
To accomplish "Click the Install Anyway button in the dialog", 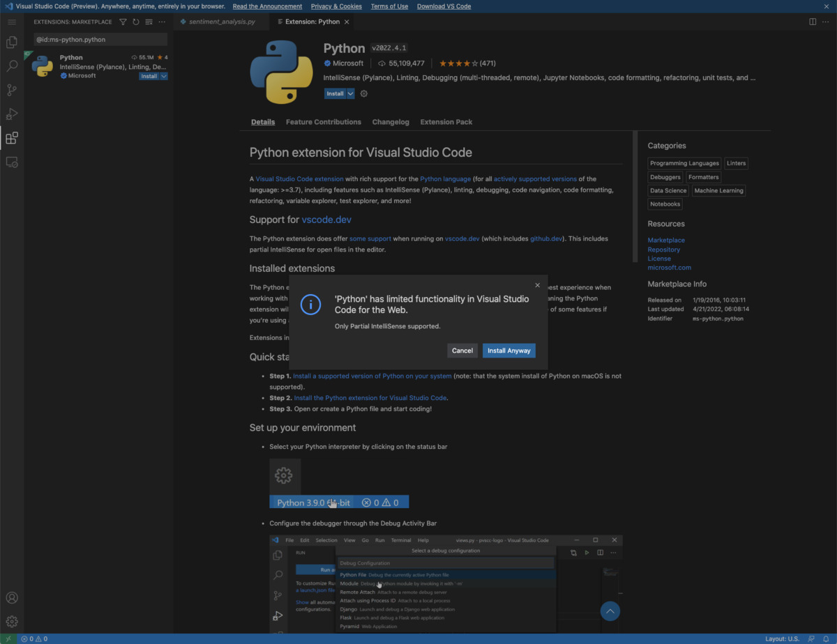I will 508,351.
